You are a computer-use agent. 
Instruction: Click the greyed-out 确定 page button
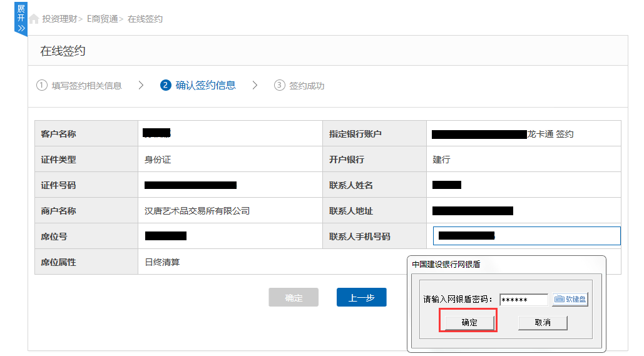point(294,297)
